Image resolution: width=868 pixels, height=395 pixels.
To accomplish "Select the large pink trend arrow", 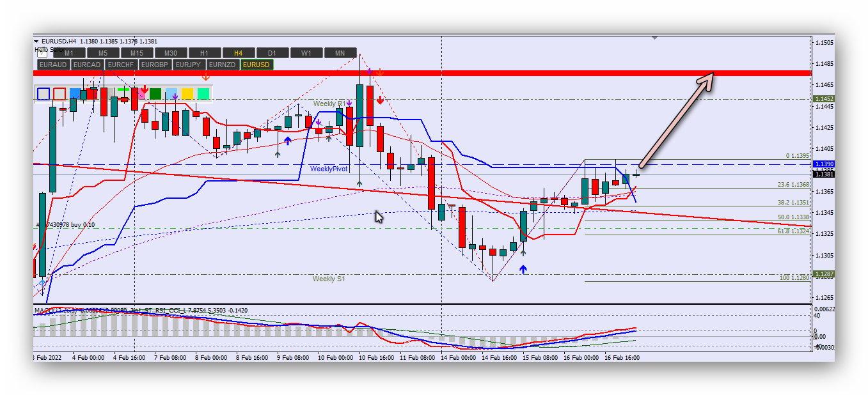I will tap(676, 121).
